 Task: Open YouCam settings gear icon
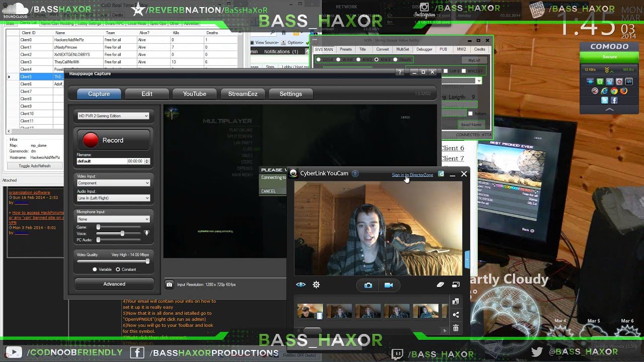click(316, 285)
